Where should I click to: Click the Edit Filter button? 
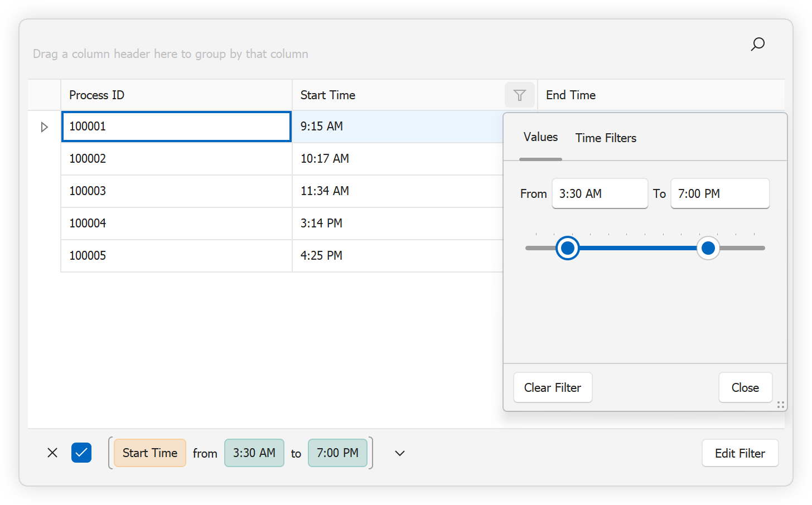pos(740,453)
